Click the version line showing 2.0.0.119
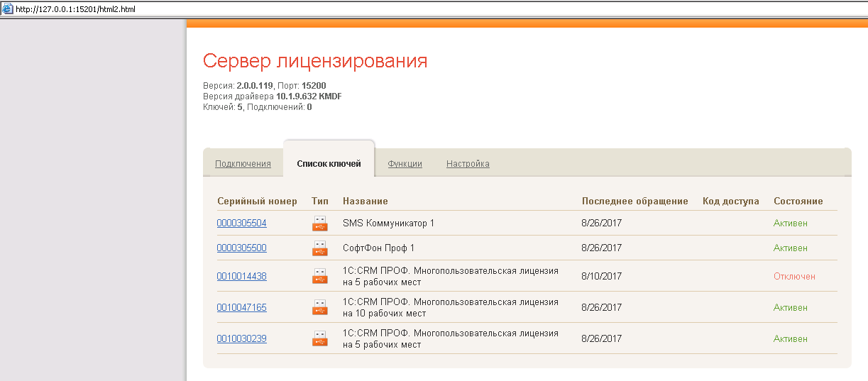 click(265, 86)
